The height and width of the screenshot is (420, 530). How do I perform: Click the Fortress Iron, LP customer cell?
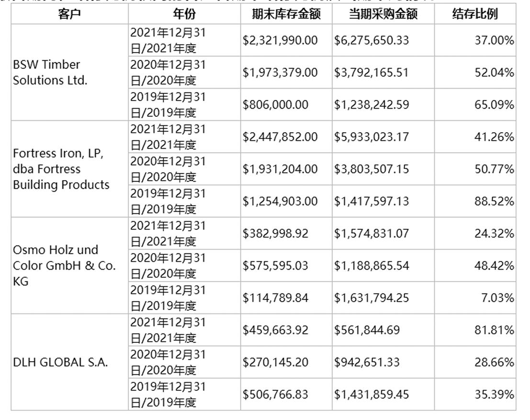[x=61, y=169]
